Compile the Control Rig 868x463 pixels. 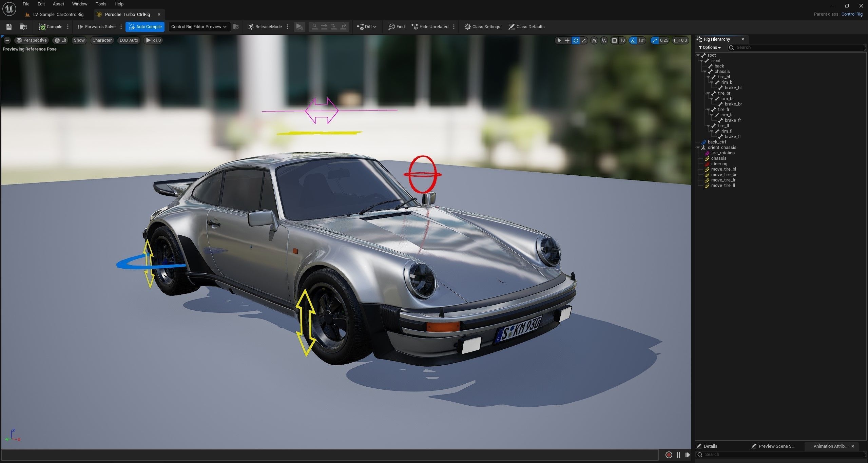pos(51,27)
